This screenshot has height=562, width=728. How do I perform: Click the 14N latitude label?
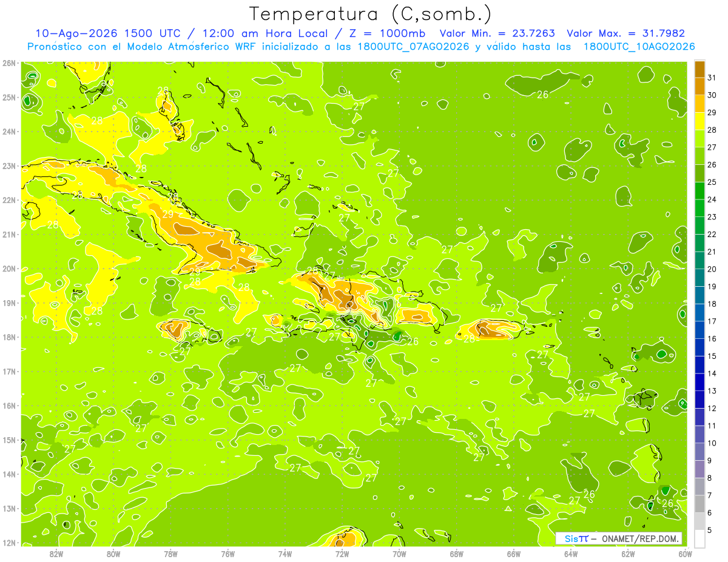coord(9,474)
